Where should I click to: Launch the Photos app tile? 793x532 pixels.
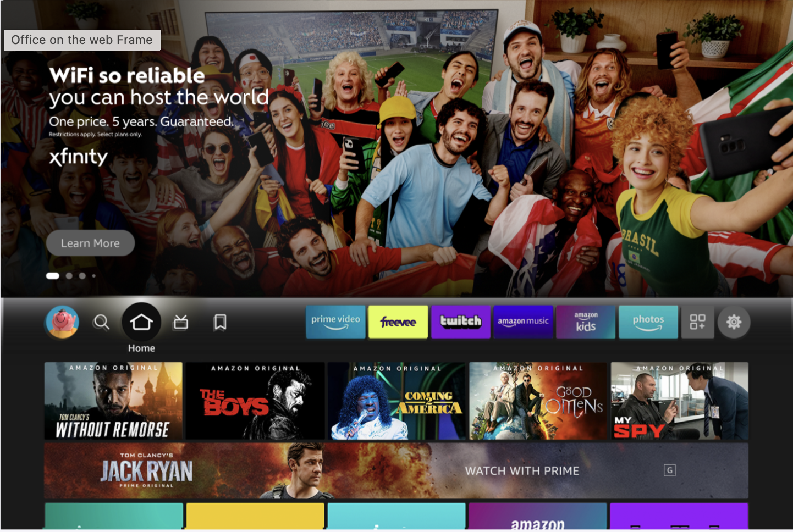coord(648,322)
